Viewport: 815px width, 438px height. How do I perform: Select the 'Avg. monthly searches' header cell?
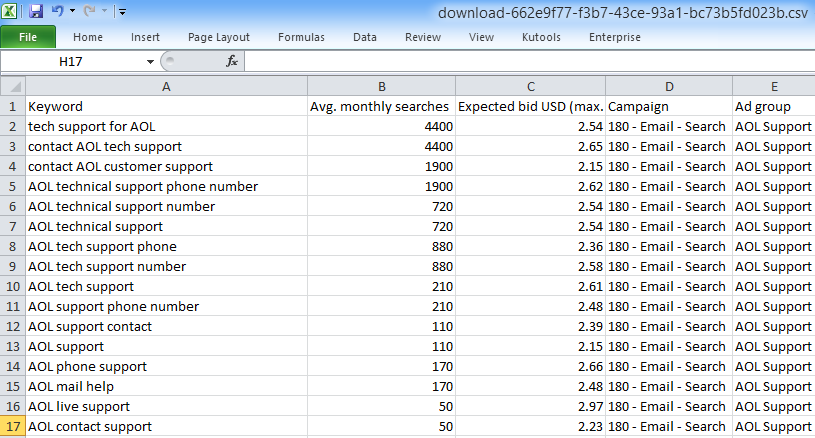click(x=381, y=106)
